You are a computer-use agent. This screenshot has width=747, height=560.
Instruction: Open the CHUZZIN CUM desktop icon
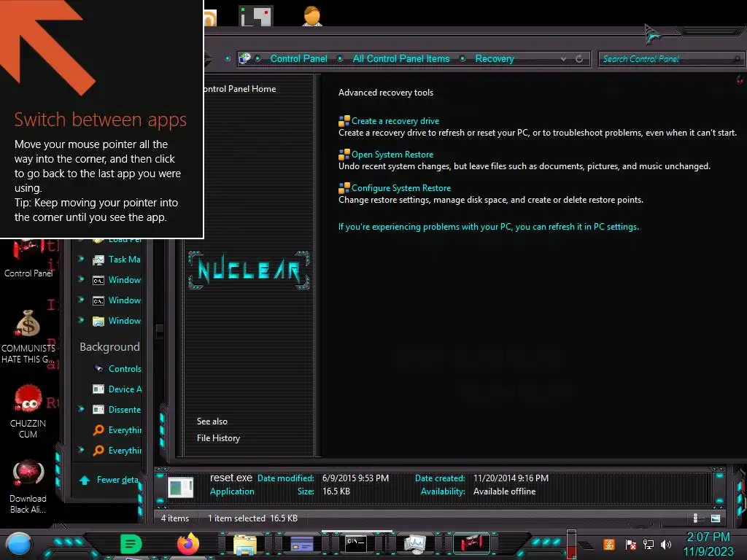point(28,411)
